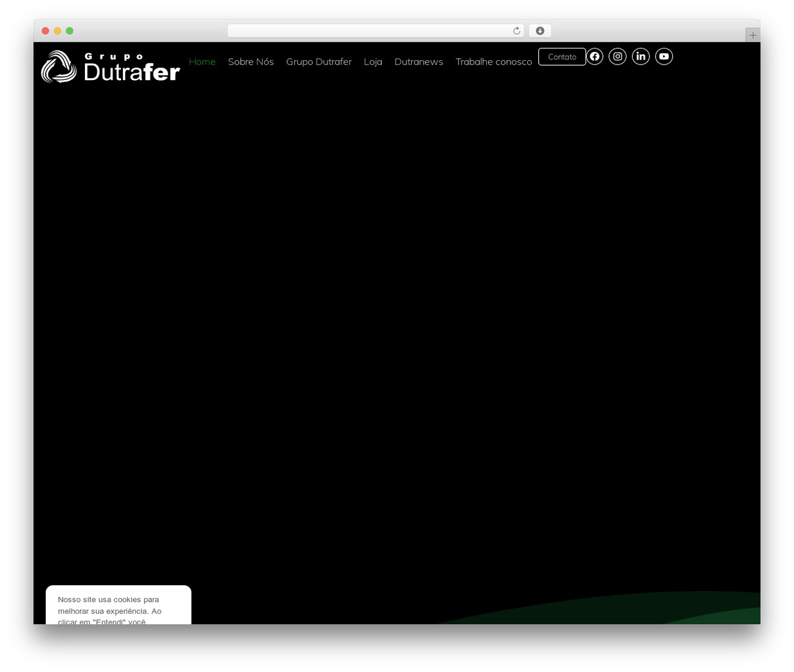
Task: Click the Contato button
Action: [x=562, y=56]
